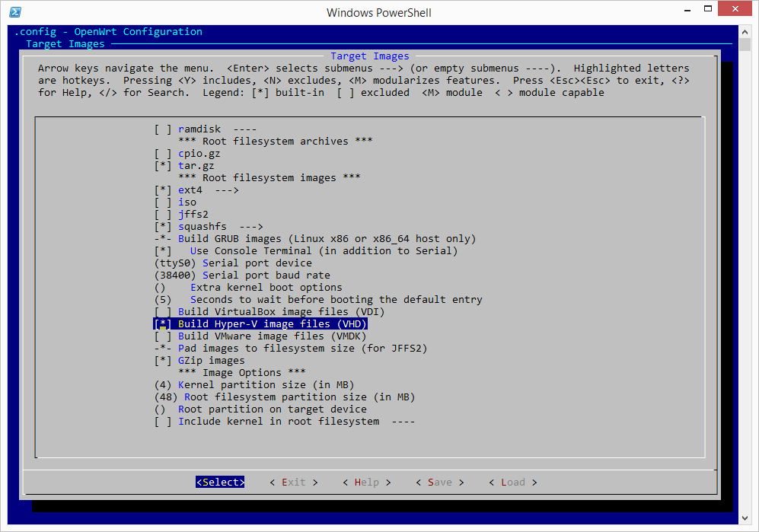
Task: Click the Root filesystem images heading
Action: click(x=269, y=177)
